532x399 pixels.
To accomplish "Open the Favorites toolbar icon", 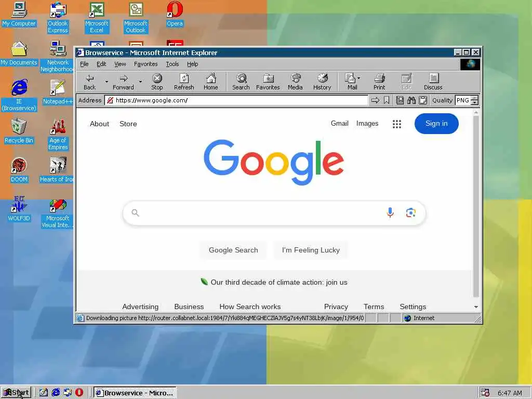I will (268, 82).
